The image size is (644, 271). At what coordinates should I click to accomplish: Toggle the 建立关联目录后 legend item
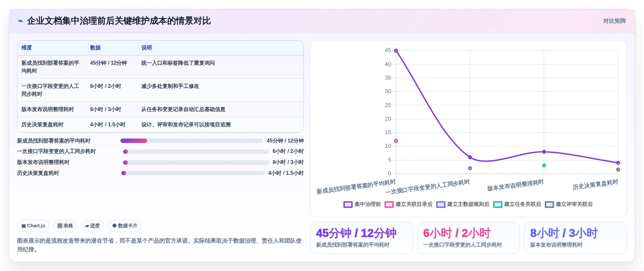408,204
